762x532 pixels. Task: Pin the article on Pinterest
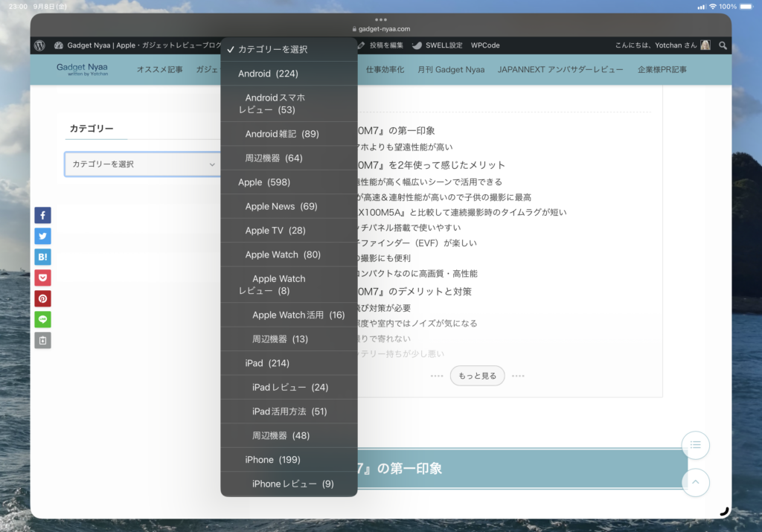coord(42,299)
